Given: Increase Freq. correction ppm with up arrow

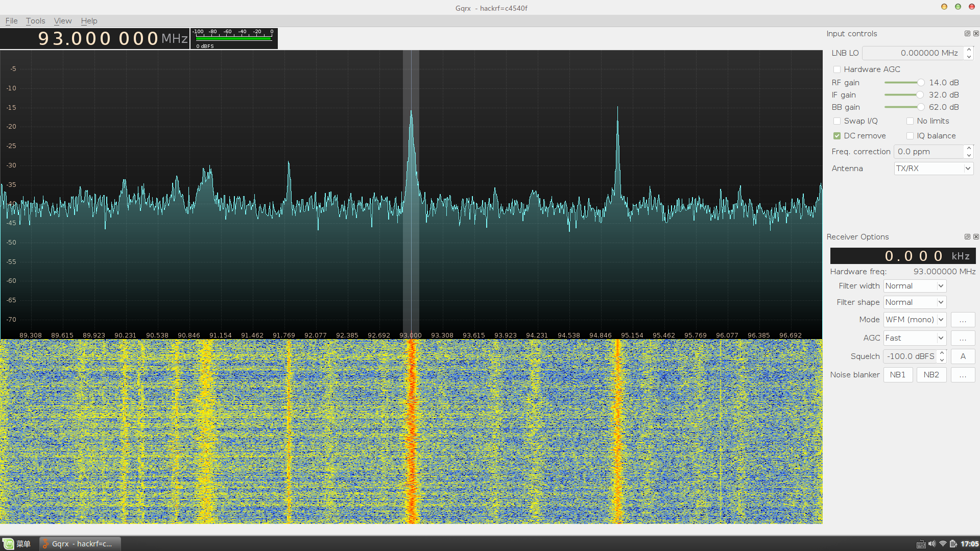Looking at the screenshot, I should [x=969, y=148].
